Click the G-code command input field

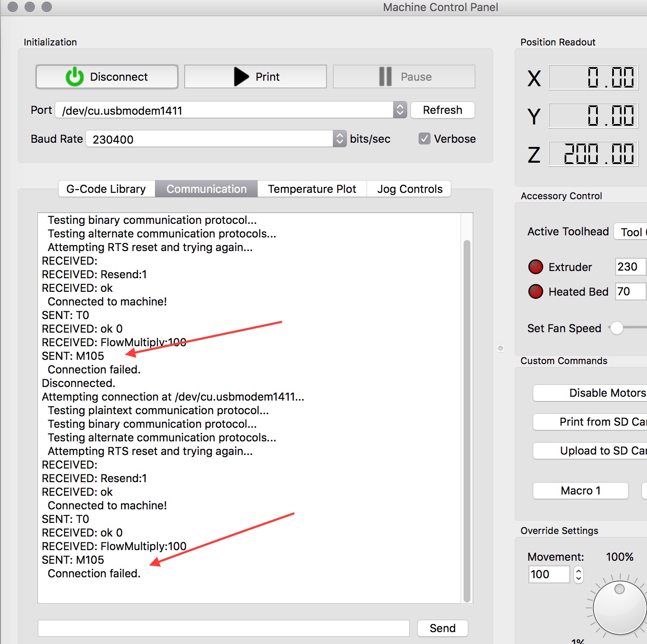[x=224, y=628]
